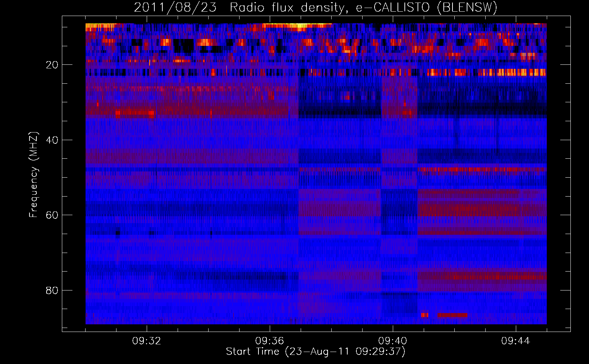Image resolution: width=589 pixels, height=364 pixels.
Task: Click the 80 MHz frequency tick label
Action: [x=52, y=290]
